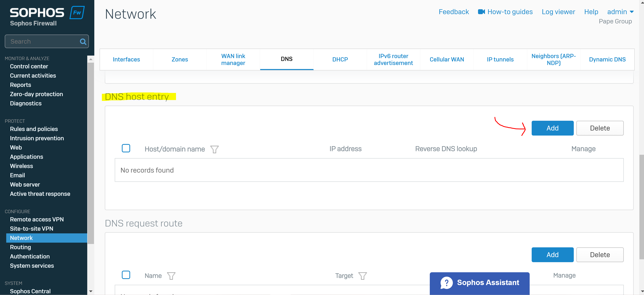The height and width of the screenshot is (295, 644).
Task: Open the Feedback link
Action: (454, 12)
